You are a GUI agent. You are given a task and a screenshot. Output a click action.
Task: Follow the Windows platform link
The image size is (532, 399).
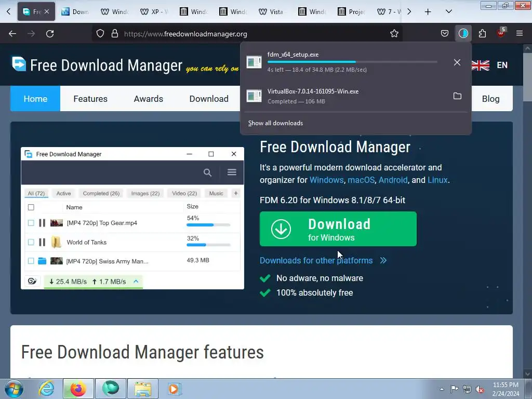(x=326, y=180)
